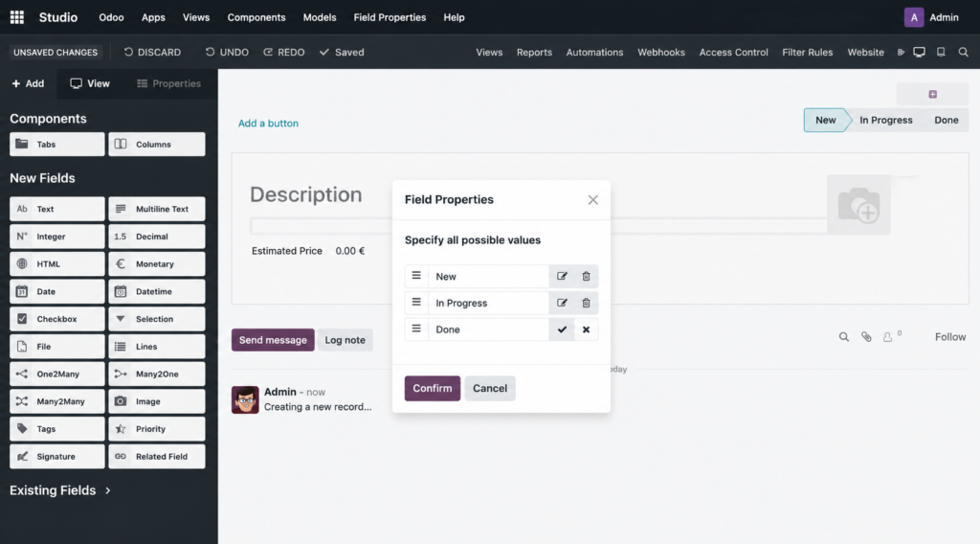Open the apps grid menu icon

point(17,17)
